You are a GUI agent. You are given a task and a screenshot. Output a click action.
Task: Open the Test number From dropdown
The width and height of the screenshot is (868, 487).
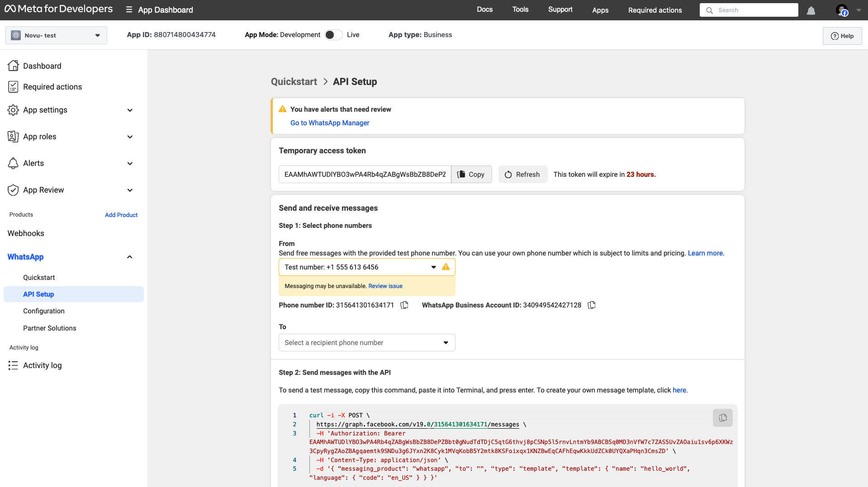click(x=367, y=267)
